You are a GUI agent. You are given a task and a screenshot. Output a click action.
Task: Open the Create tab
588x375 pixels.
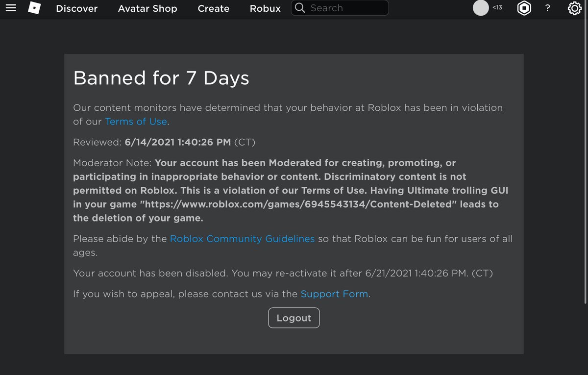click(x=213, y=8)
